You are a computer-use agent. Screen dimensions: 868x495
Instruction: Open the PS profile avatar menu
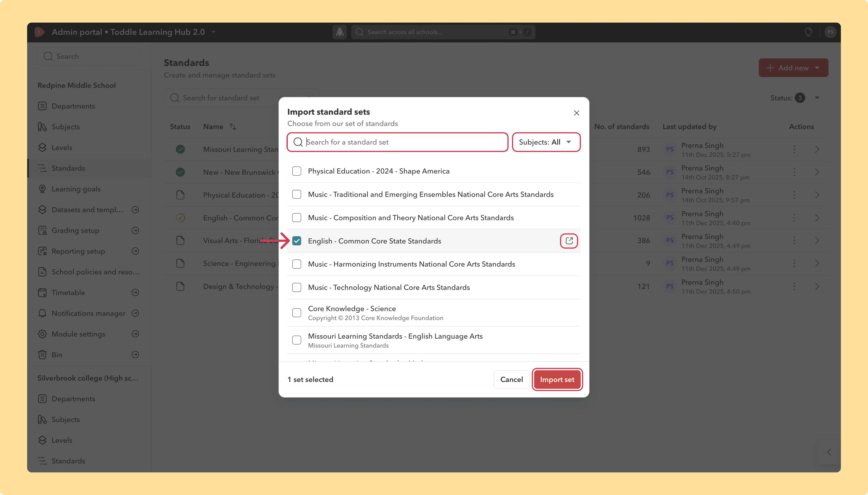pos(830,32)
